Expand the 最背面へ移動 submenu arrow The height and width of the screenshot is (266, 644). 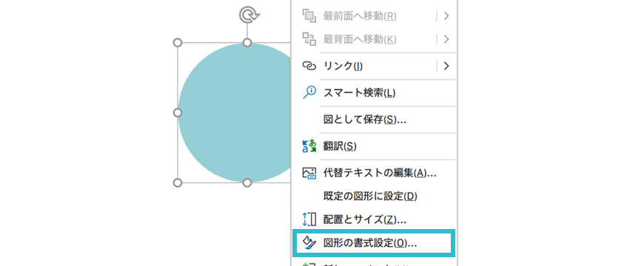pyautogui.click(x=446, y=39)
